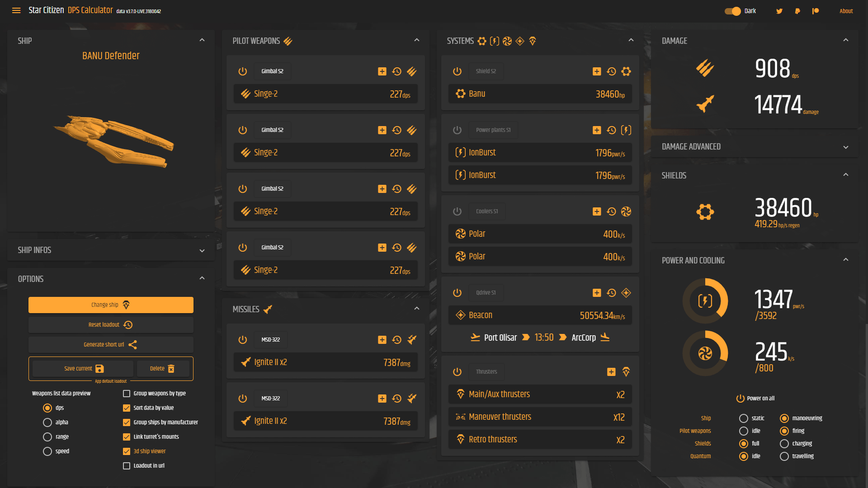
Task: Collapse the PILOT WEAPONS panel
Action: [417, 40]
